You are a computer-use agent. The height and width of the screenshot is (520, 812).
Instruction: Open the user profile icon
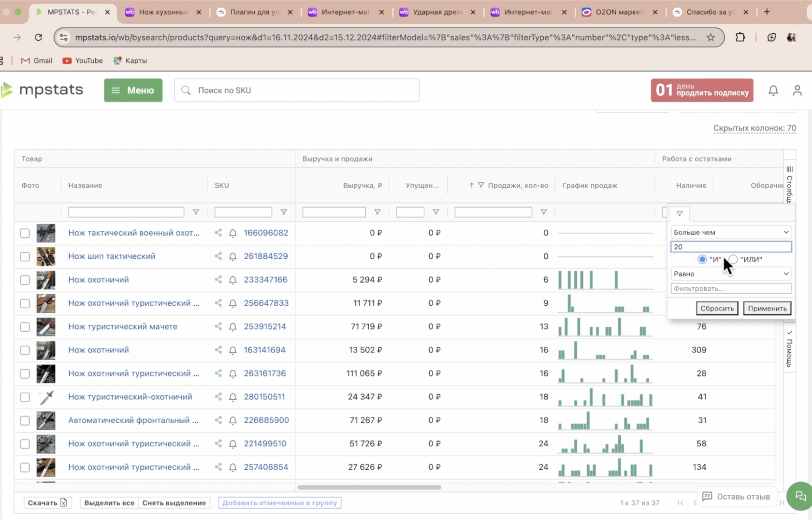[797, 90]
